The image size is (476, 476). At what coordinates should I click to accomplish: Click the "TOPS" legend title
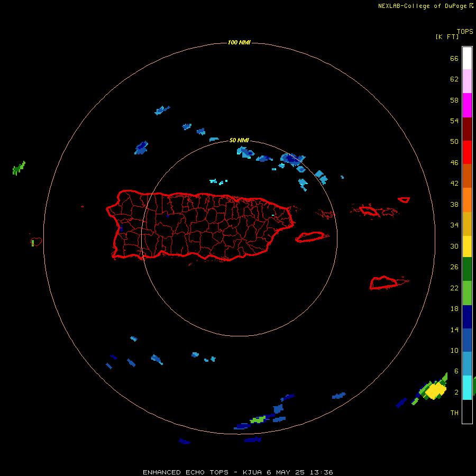(465, 32)
